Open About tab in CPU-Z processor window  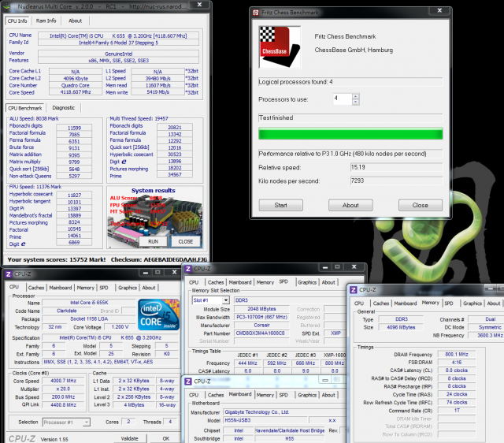pos(149,288)
